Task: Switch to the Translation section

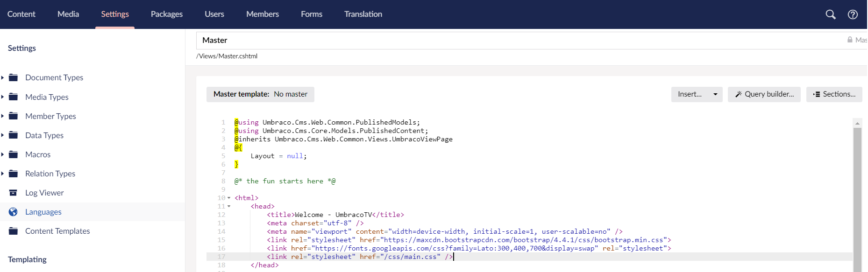Action: coord(363,14)
